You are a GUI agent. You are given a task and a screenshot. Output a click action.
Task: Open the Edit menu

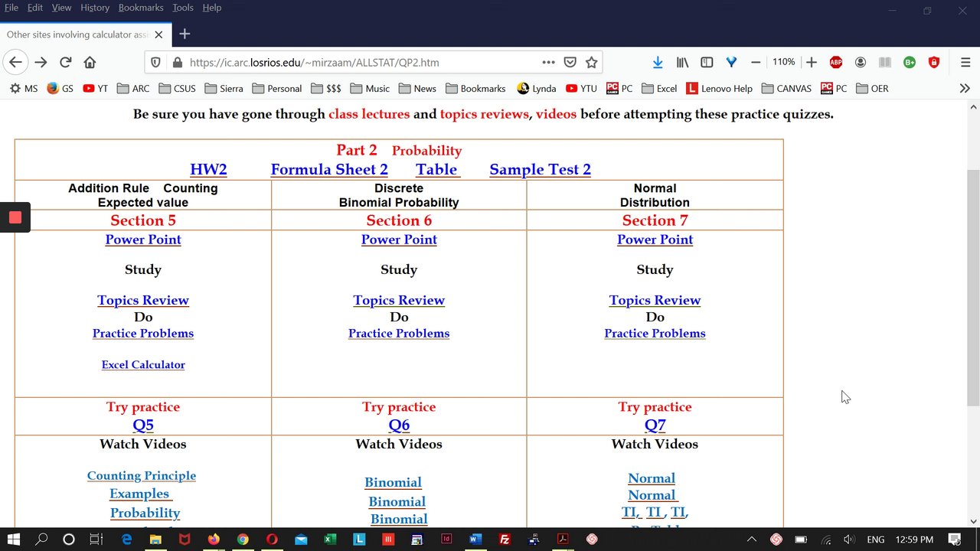coord(34,8)
